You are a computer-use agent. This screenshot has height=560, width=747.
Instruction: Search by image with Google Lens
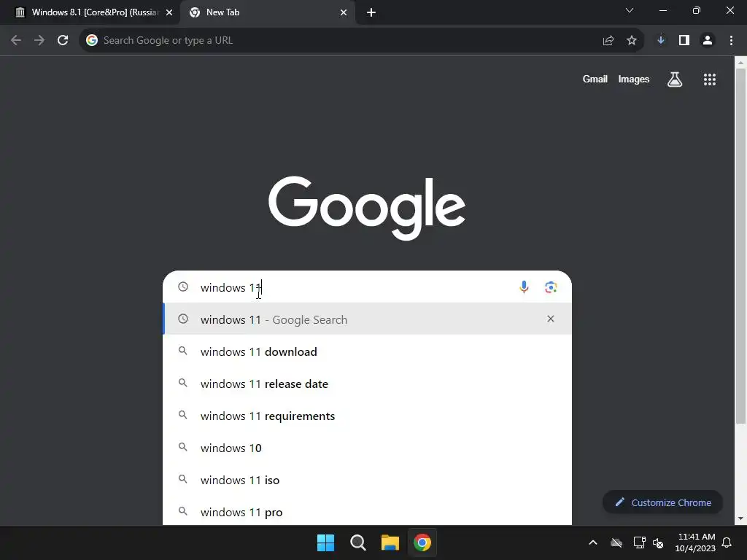point(551,287)
